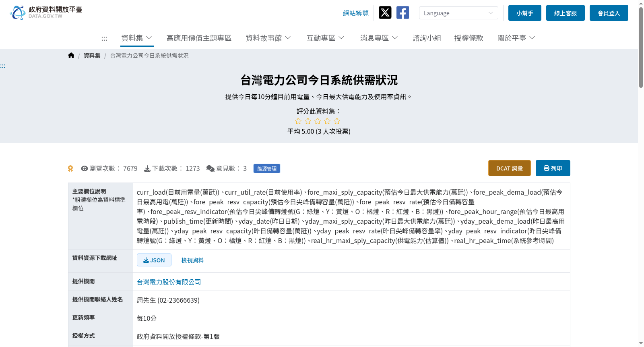Click the title 台灣電力公司今日系統供需狀況
The height and width of the screenshot is (347, 644).
click(x=319, y=80)
